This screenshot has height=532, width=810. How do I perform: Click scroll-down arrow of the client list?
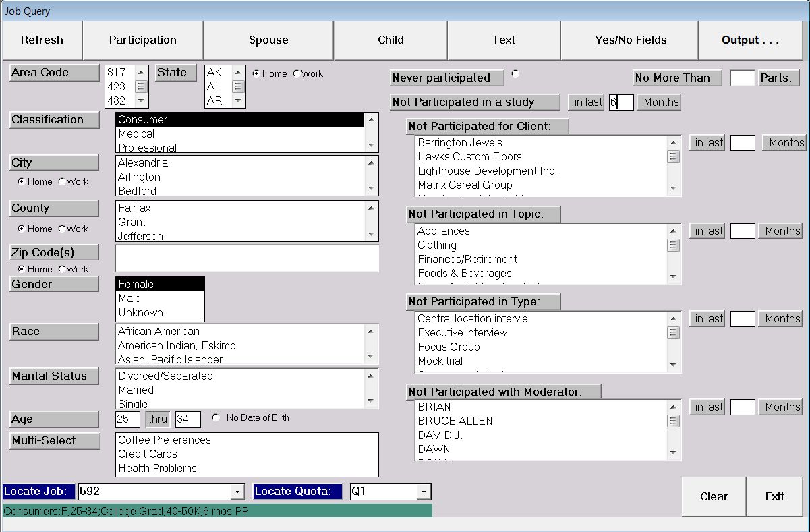click(673, 189)
